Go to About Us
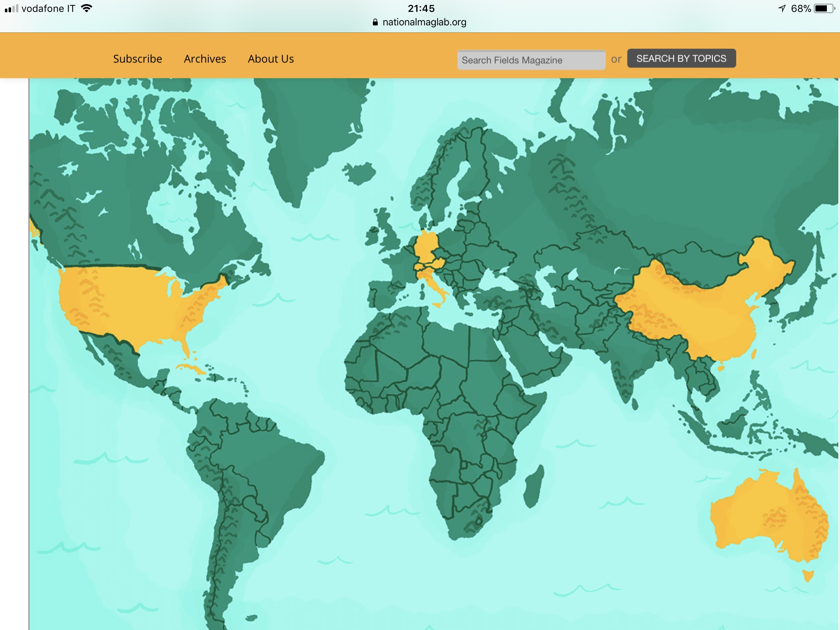This screenshot has height=630, width=840. 271,59
